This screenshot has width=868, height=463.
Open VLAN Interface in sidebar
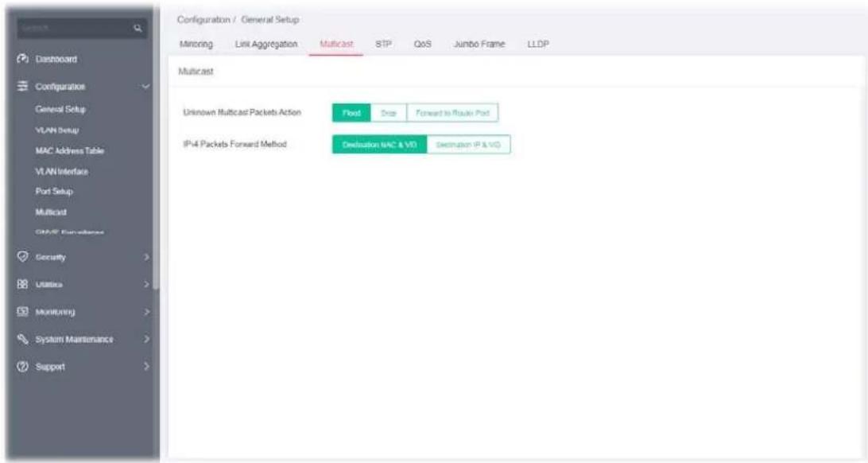(61, 172)
